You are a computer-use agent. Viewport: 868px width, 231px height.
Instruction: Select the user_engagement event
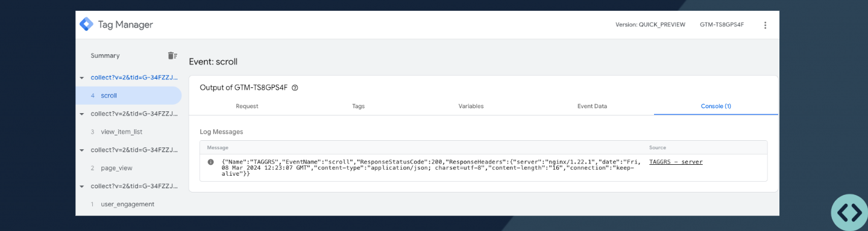tap(128, 204)
